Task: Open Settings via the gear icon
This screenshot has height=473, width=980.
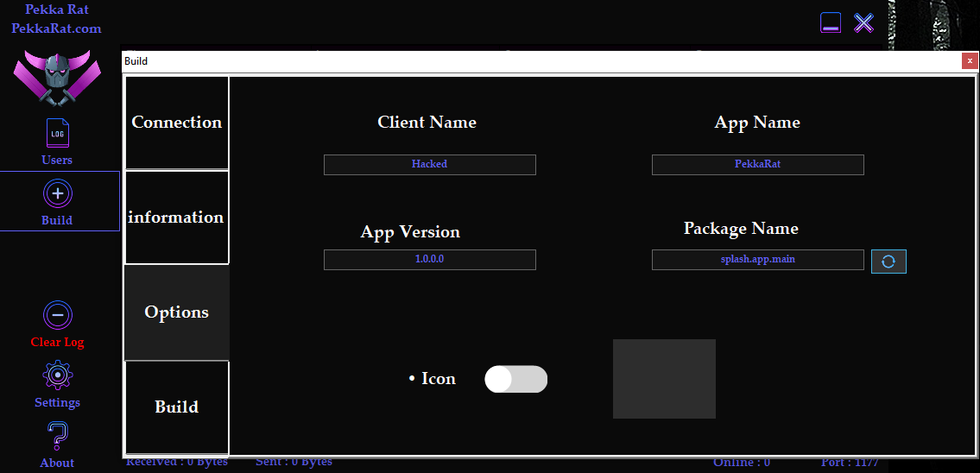Action: tap(57, 375)
